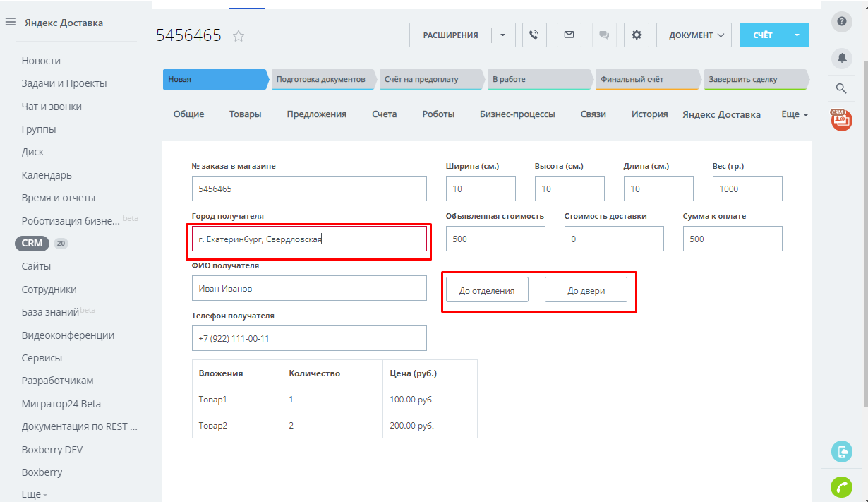The height and width of the screenshot is (502, 868).
Task: Click the email envelope icon button
Action: coord(569,35)
